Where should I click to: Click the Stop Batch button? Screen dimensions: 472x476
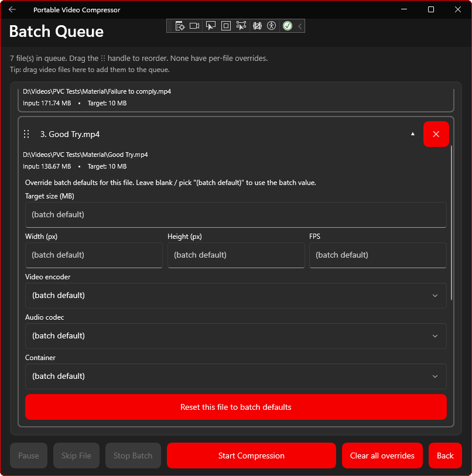point(133,456)
